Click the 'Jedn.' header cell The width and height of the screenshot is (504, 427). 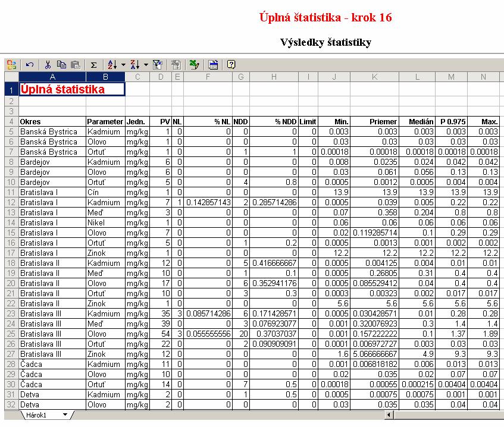pyautogui.click(x=137, y=122)
